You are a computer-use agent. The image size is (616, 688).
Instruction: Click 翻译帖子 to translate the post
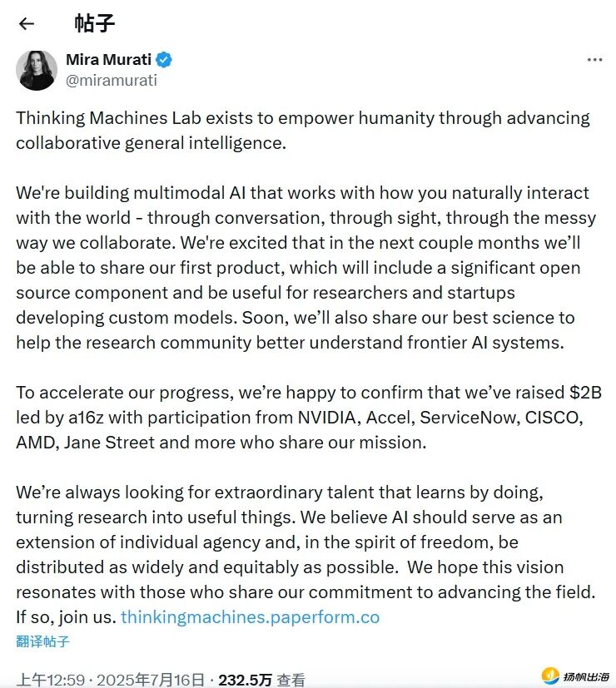42,641
